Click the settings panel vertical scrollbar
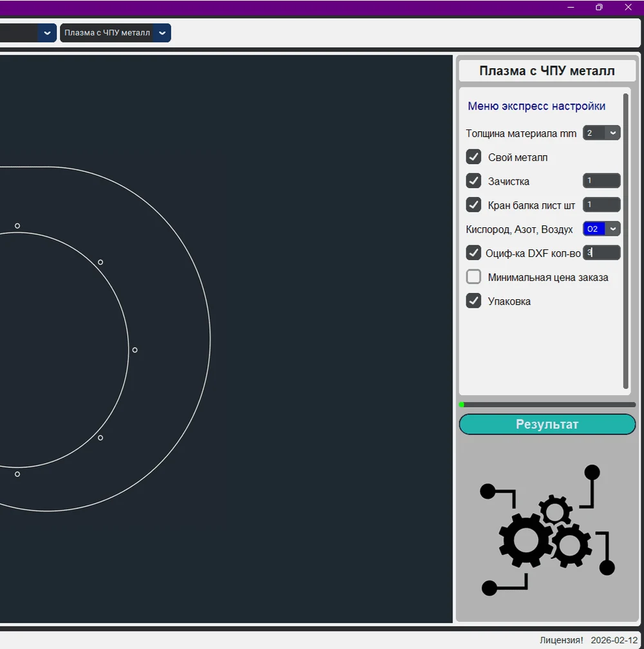This screenshot has height=649, width=644. point(625,241)
